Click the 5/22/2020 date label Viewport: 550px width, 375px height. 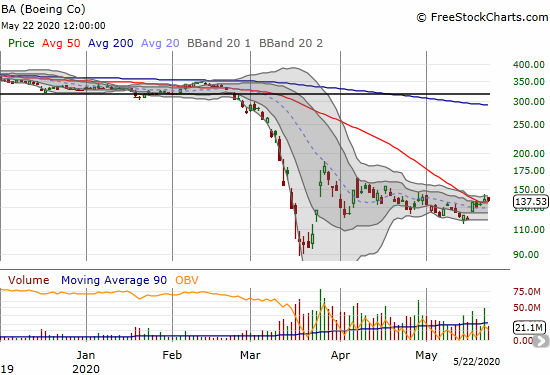[x=476, y=362]
